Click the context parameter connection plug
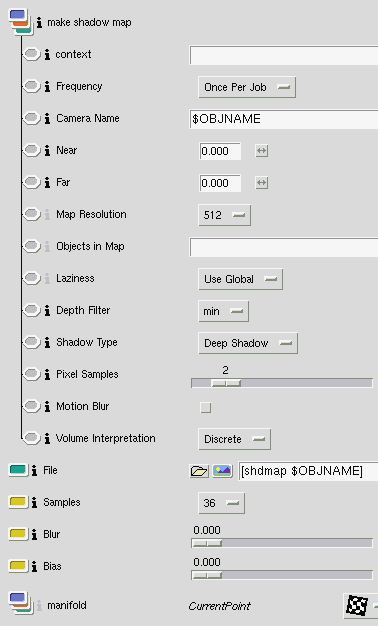 tap(32, 54)
